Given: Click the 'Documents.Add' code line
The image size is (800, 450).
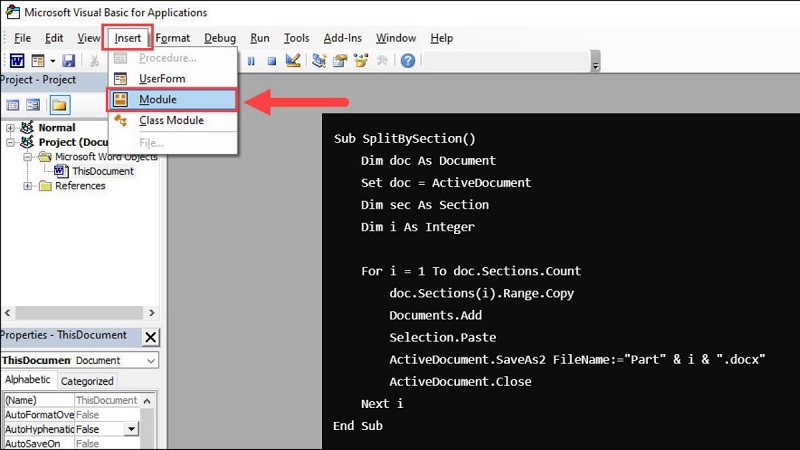Looking at the screenshot, I should click(435, 315).
